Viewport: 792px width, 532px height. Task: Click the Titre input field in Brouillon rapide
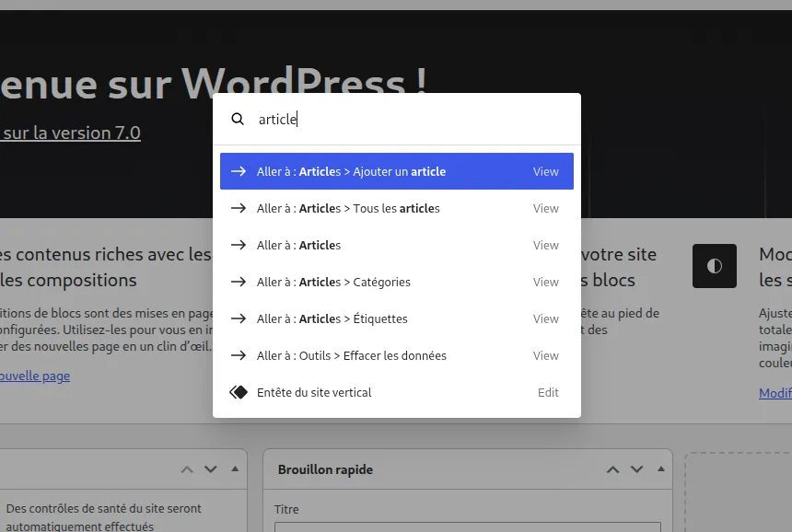tap(468, 527)
